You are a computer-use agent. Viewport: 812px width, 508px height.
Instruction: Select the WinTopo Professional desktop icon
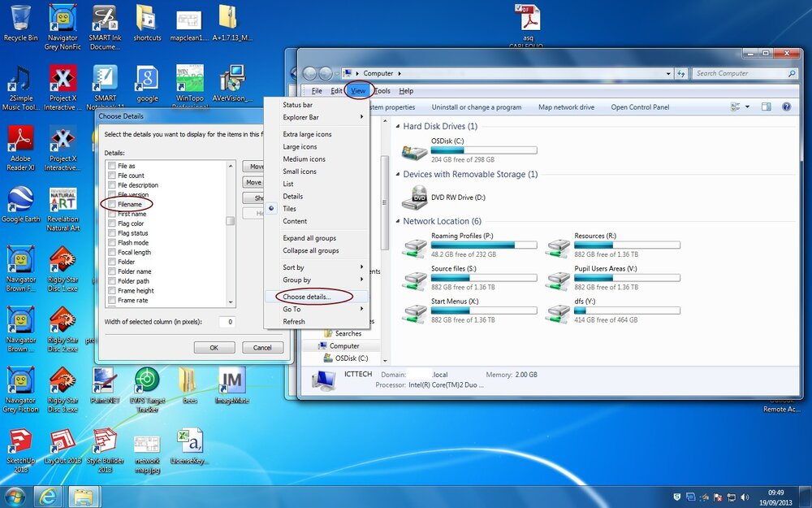[189, 85]
